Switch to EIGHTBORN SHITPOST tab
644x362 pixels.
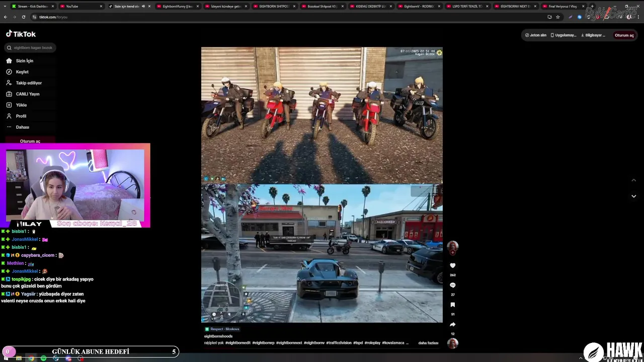[276, 6]
